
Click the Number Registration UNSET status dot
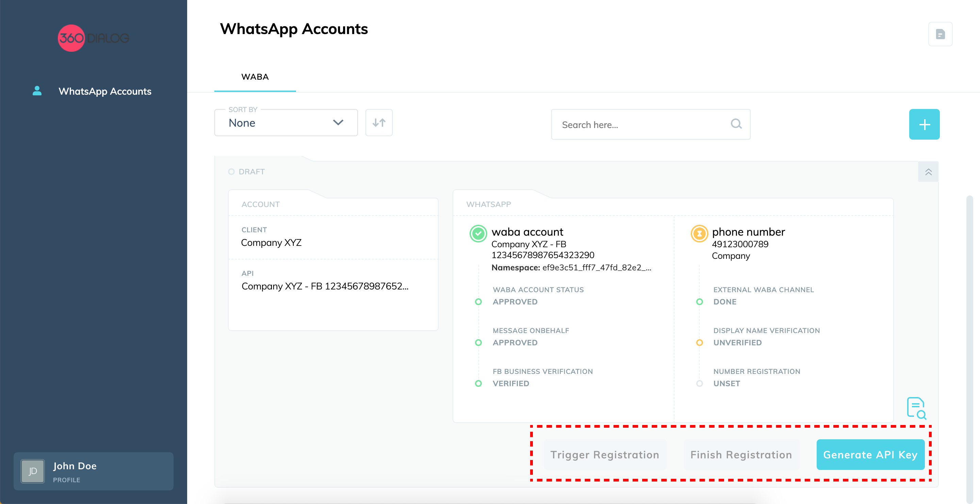[x=699, y=383]
